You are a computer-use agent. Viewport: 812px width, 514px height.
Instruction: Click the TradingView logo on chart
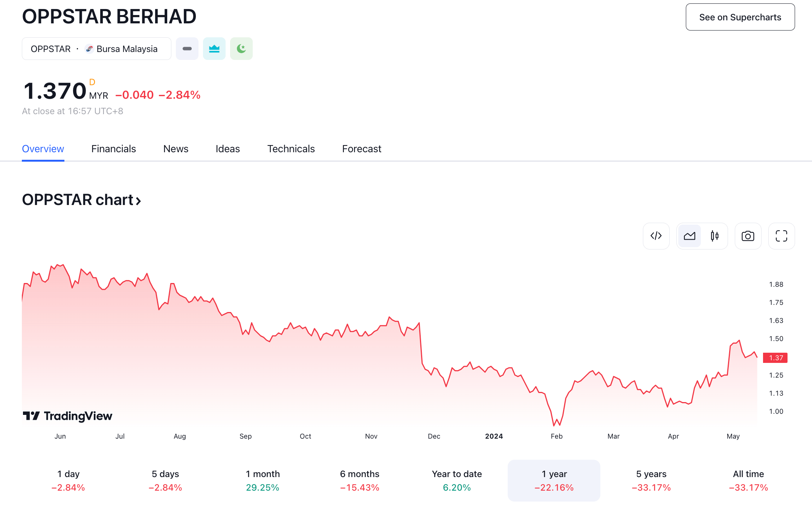click(68, 416)
